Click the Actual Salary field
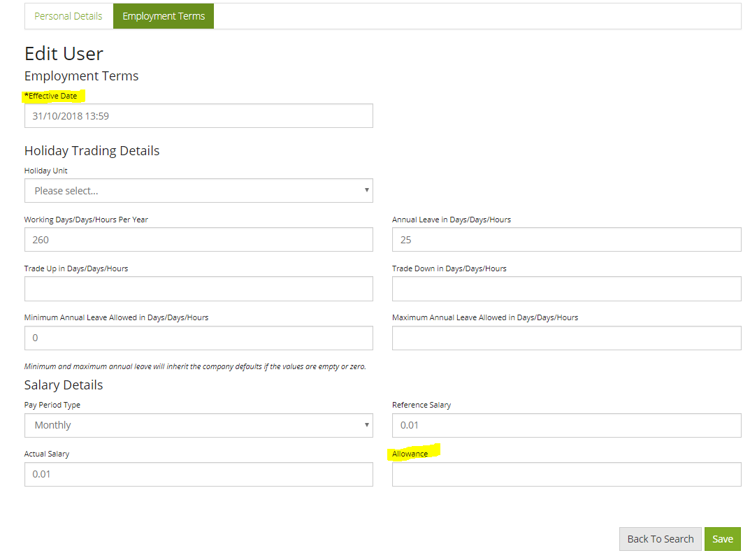The image size is (750, 560). pyautogui.click(x=199, y=474)
